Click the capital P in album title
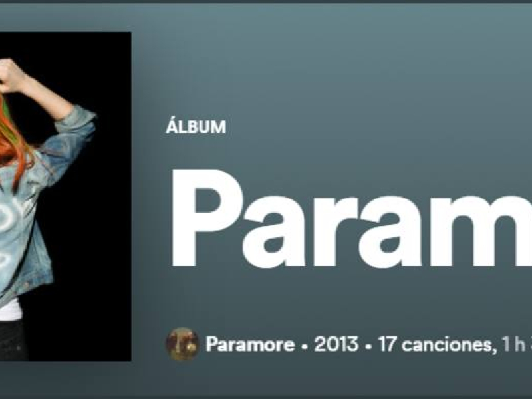The image size is (532, 399). pos(207,217)
